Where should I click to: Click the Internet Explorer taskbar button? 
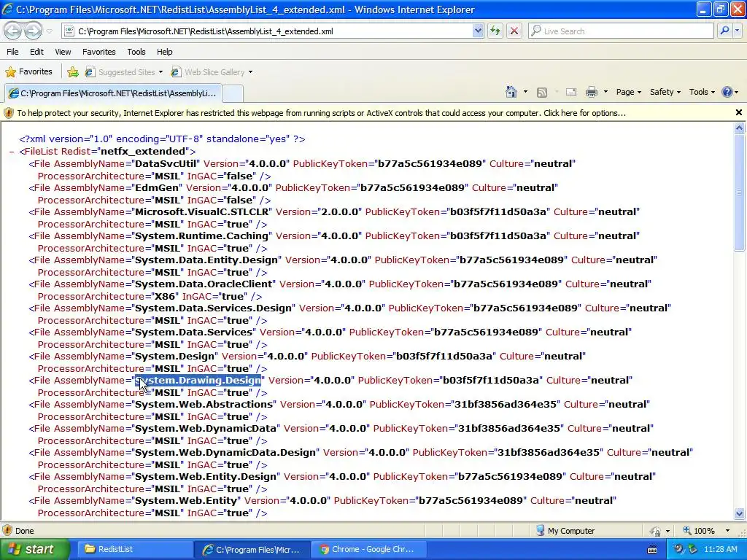(252, 550)
